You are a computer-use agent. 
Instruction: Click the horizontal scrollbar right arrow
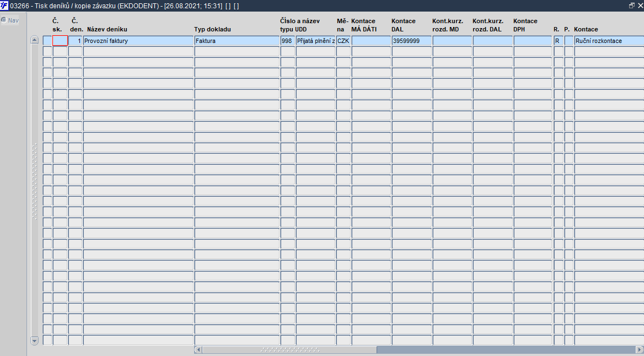pos(640,350)
